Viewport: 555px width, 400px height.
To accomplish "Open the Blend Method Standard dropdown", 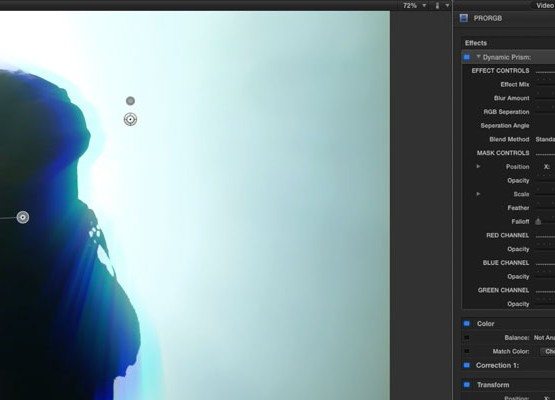I will [545, 139].
